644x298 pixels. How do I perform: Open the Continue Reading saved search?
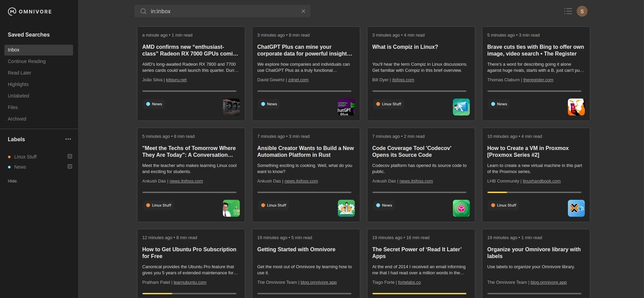tap(27, 61)
